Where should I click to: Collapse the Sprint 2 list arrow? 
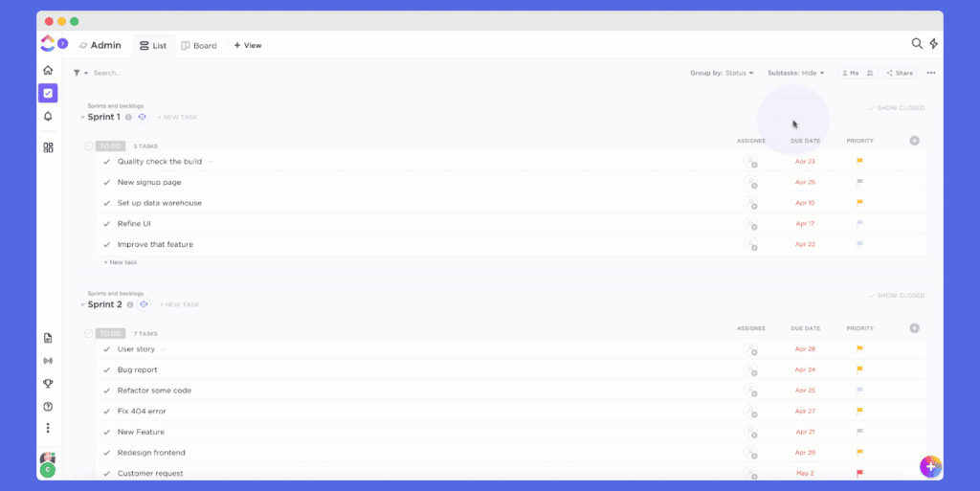[x=82, y=305]
